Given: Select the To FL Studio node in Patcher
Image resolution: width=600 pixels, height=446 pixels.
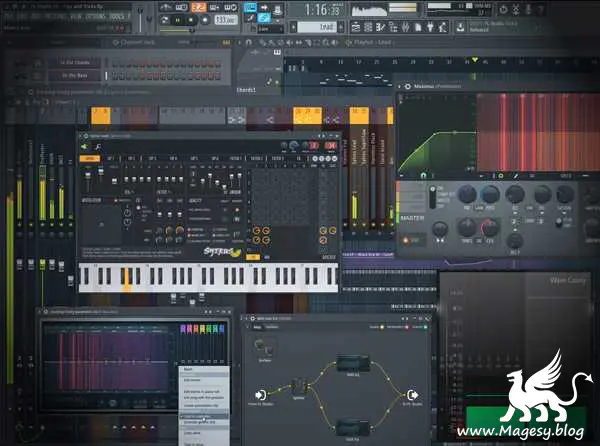Looking at the screenshot, I should (412, 396).
